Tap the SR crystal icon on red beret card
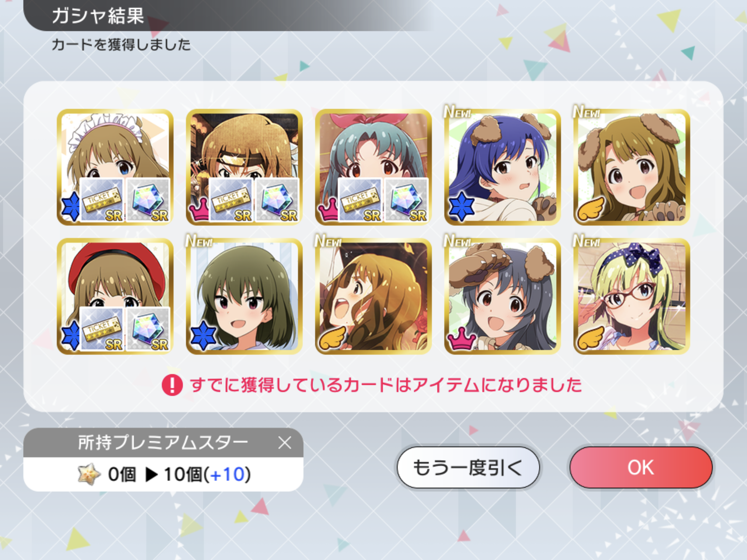This screenshot has height=560, width=747. [x=148, y=329]
